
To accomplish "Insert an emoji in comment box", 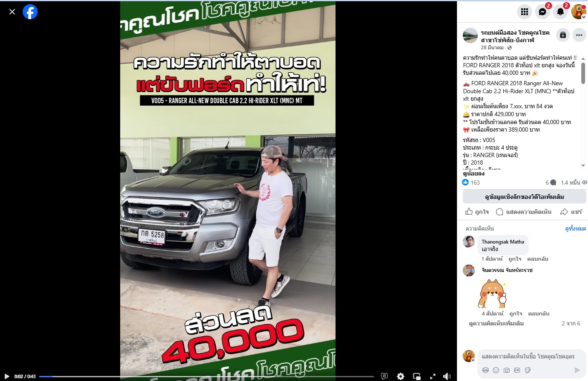I will tap(496, 370).
